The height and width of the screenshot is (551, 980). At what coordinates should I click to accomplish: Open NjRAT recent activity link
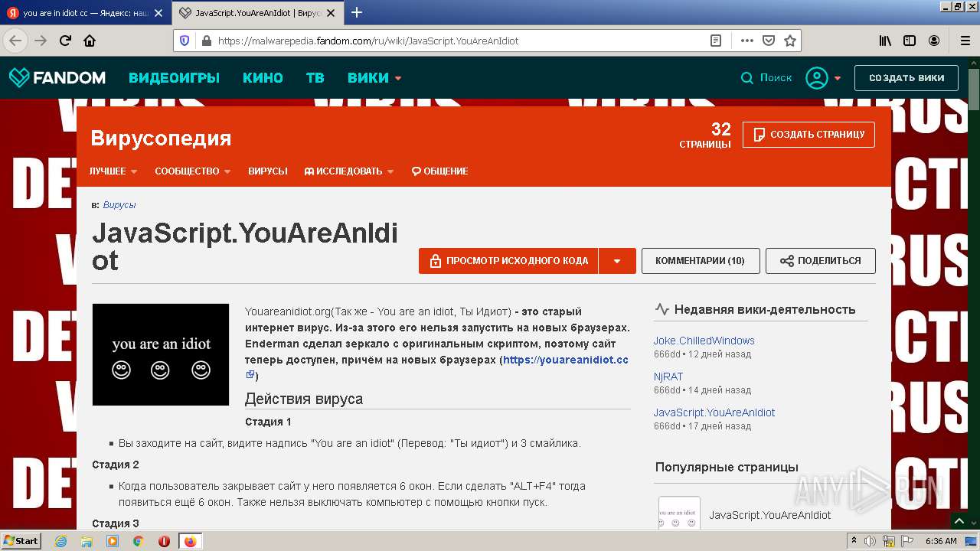(668, 377)
